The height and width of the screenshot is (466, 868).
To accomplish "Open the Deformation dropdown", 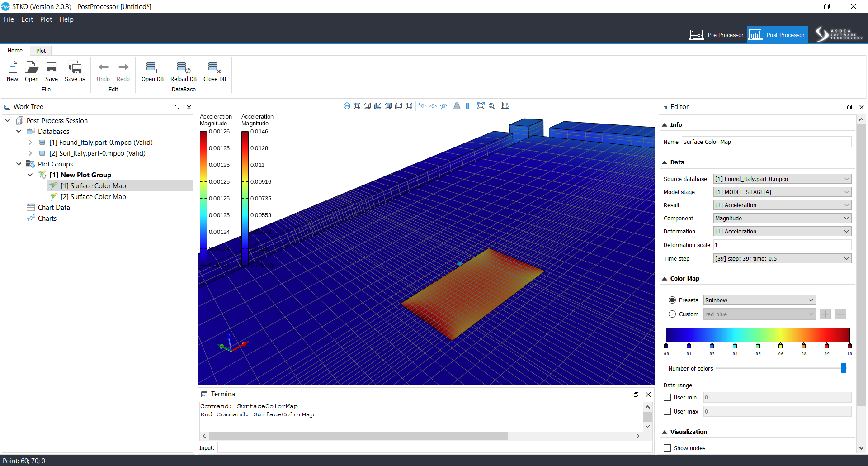I will [783, 231].
